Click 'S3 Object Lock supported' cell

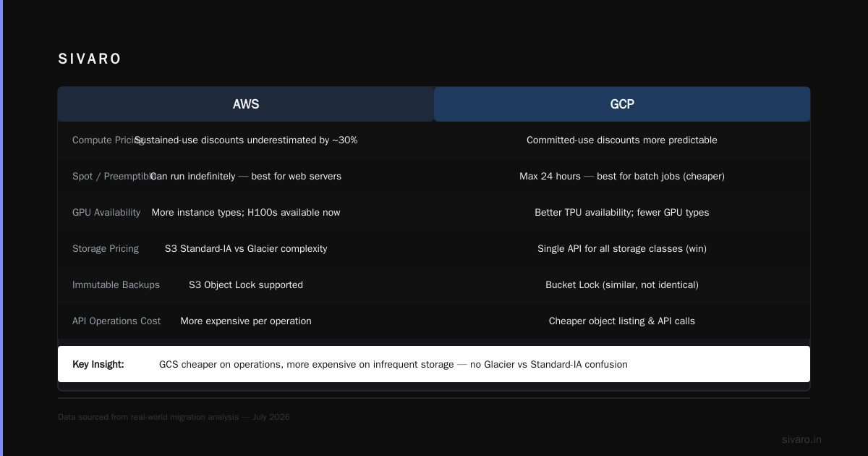click(x=246, y=284)
